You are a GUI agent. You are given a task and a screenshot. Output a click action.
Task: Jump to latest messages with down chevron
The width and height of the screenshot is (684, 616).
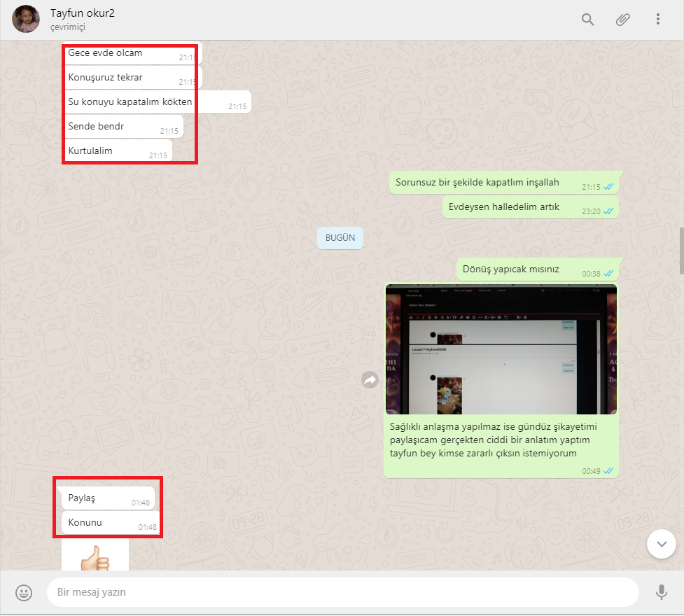tap(662, 544)
